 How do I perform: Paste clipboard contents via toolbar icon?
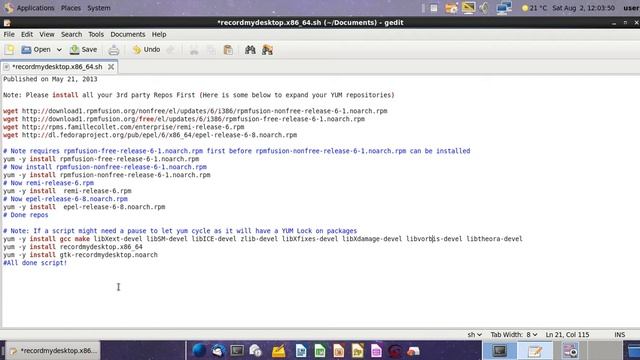pos(228,50)
